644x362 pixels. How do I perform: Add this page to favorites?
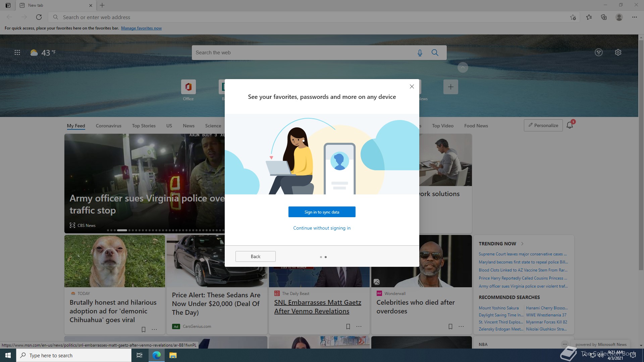pyautogui.click(x=573, y=17)
